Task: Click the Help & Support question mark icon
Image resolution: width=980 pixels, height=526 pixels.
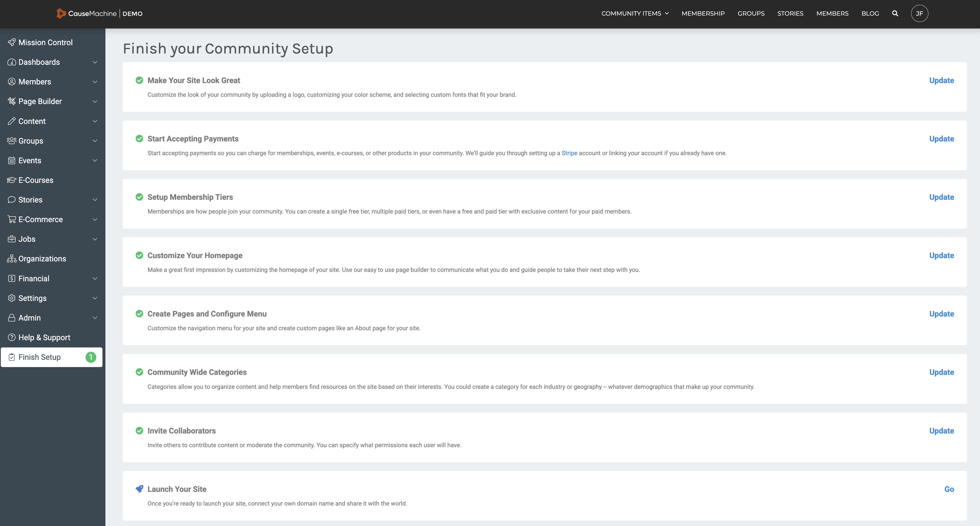Action: [12, 337]
